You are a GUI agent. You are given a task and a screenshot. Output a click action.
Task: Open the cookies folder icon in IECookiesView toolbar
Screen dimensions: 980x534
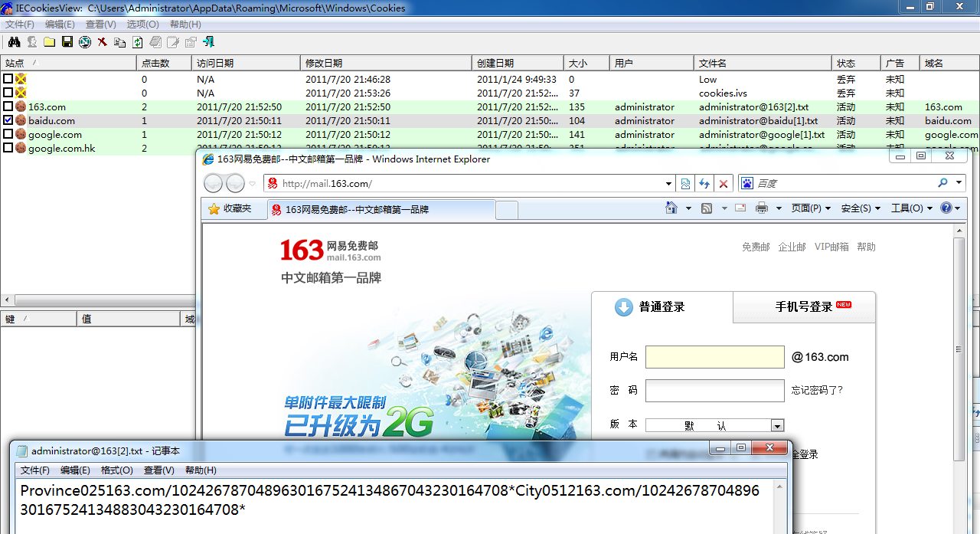point(49,41)
